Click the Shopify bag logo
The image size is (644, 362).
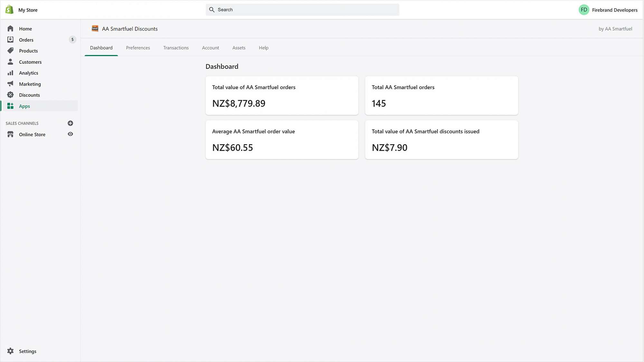pyautogui.click(x=9, y=10)
